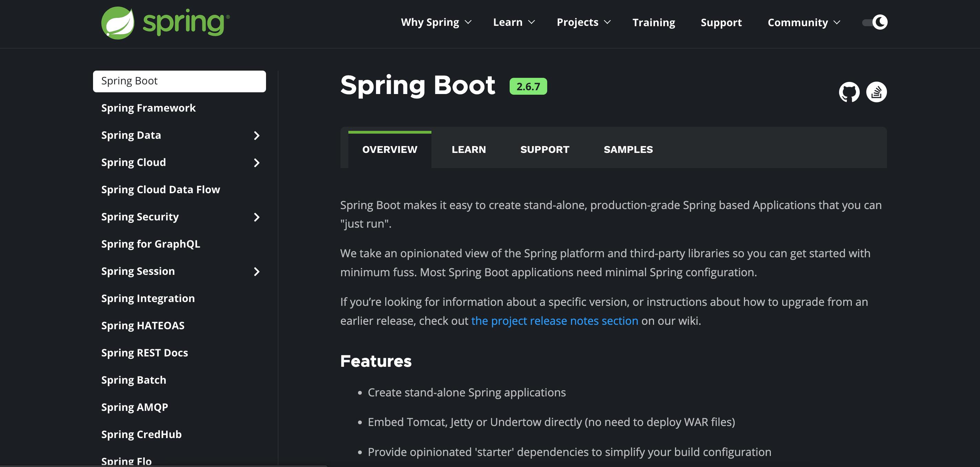
Task: Expand the Spring Session submenu chevron
Action: click(x=256, y=271)
